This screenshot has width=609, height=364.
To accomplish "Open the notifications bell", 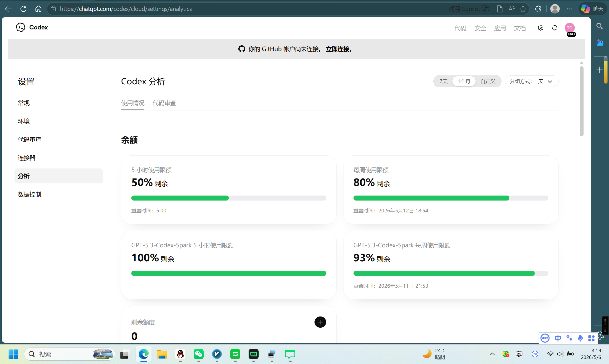I will (x=555, y=28).
